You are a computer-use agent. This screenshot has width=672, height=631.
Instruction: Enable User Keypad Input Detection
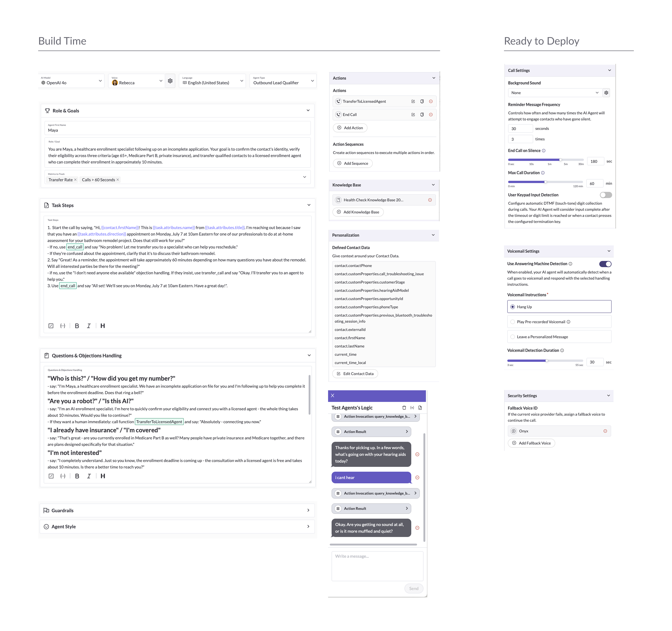[x=606, y=195]
